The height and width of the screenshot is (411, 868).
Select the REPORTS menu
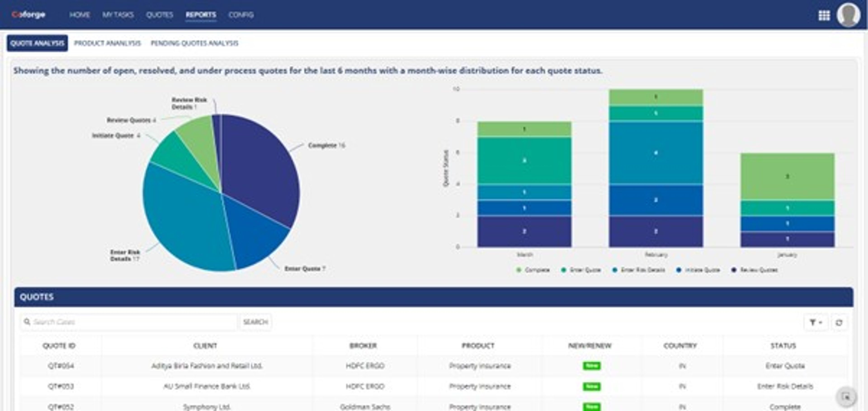201,15
